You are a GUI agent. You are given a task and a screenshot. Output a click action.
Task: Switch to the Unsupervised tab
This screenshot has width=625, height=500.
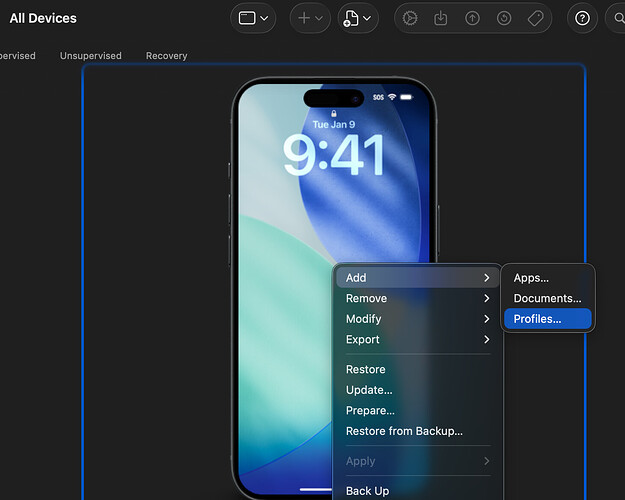point(90,56)
